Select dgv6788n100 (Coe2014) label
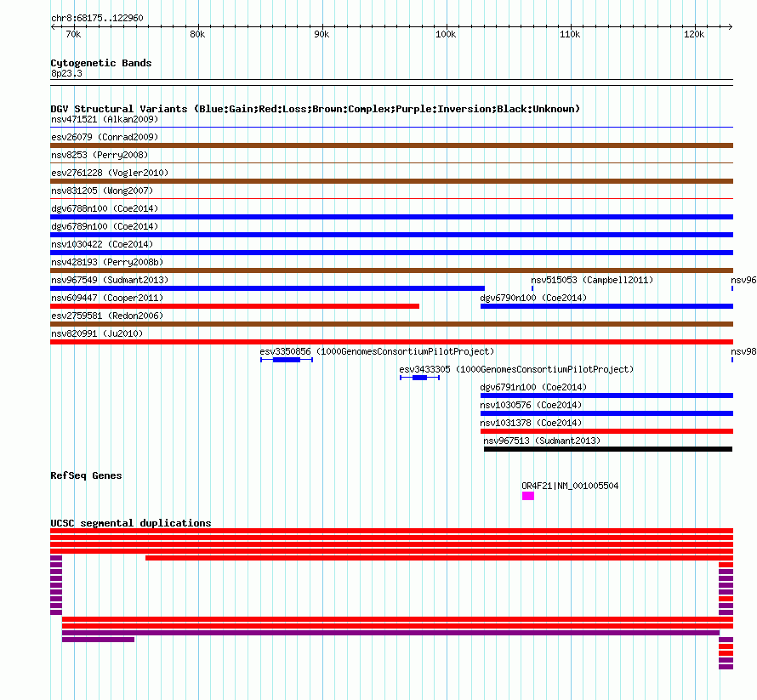The width and height of the screenshot is (757, 700). (105, 208)
